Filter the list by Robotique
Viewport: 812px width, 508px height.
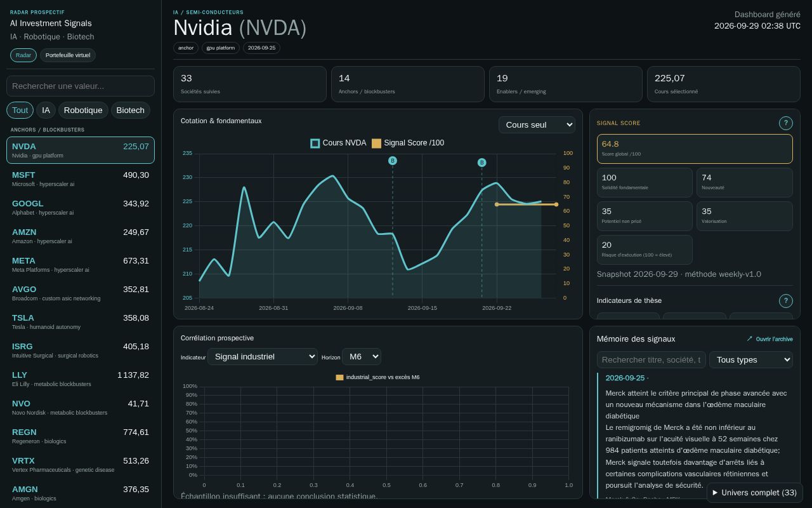click(83, 110)
